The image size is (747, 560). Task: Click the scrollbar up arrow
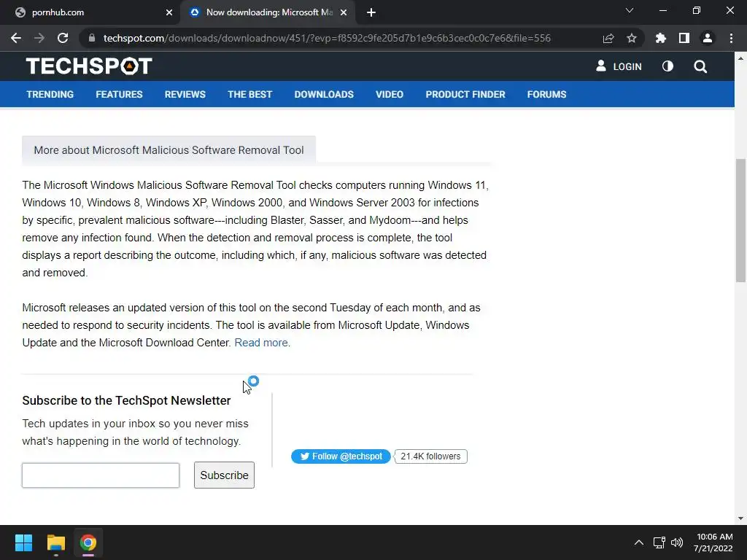coord(740,58)
